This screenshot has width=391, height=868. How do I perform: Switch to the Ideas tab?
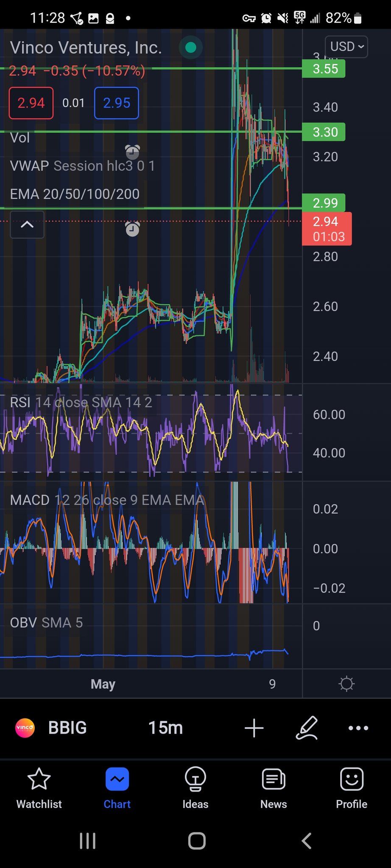click(195, 788)
